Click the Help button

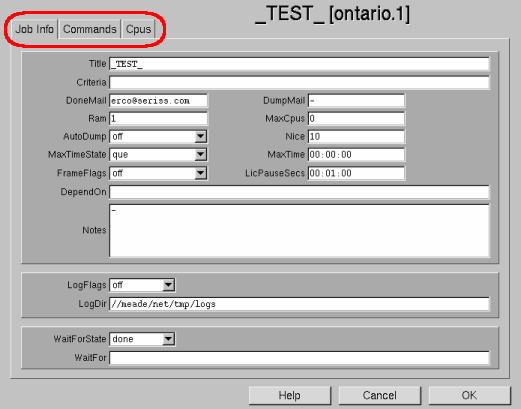tap(290, 395)
